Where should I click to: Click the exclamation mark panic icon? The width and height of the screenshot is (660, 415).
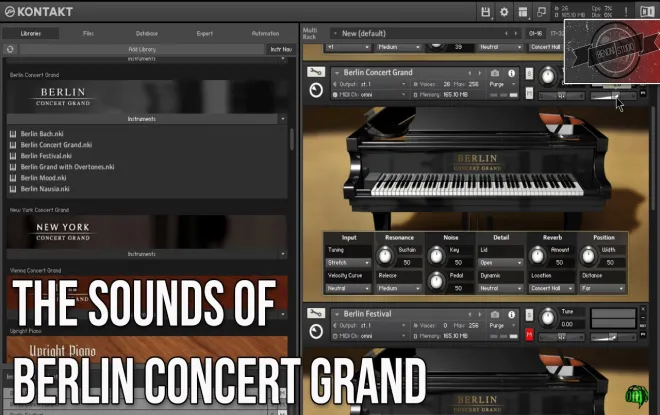tap(626, 12)
